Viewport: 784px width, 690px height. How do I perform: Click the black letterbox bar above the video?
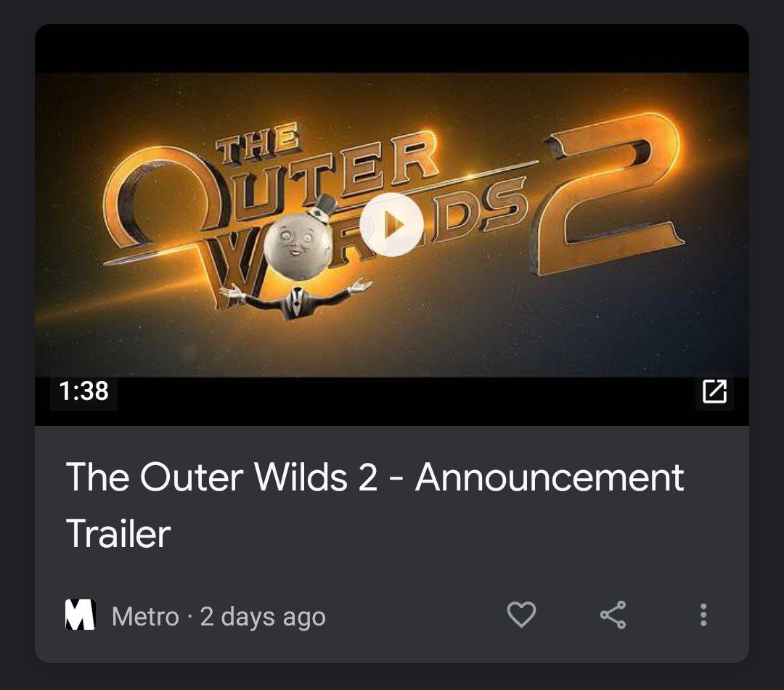tap(392, 49)
